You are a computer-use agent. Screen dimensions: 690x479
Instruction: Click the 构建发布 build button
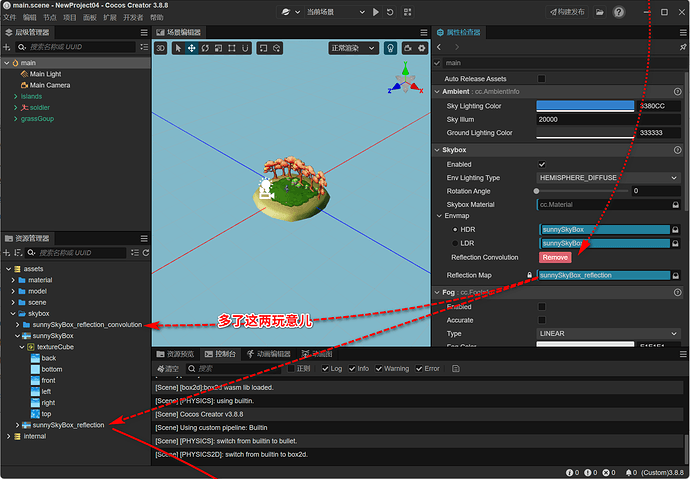[x=567, y=12]
